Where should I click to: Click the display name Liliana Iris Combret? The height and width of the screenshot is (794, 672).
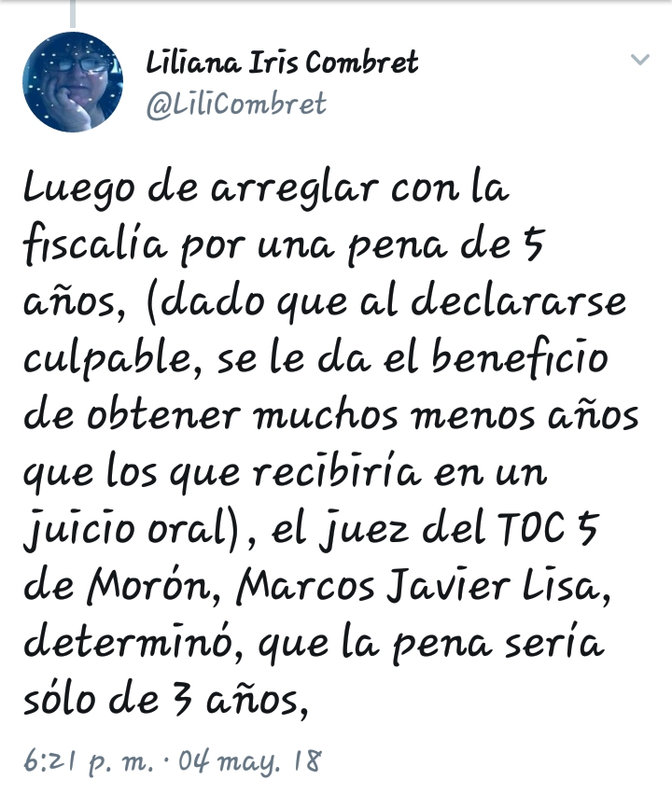[282, 63]
